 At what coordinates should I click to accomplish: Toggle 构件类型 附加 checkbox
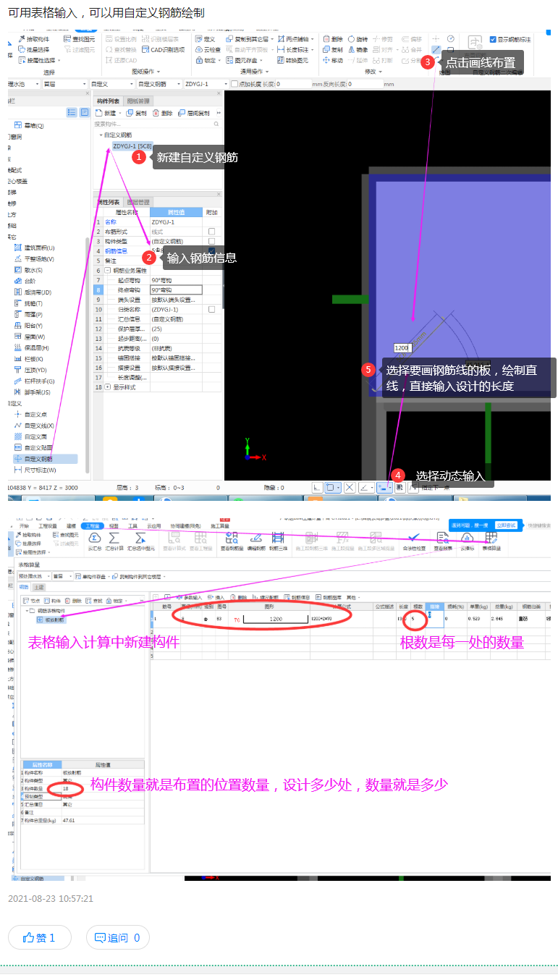(x=211, y=241)
